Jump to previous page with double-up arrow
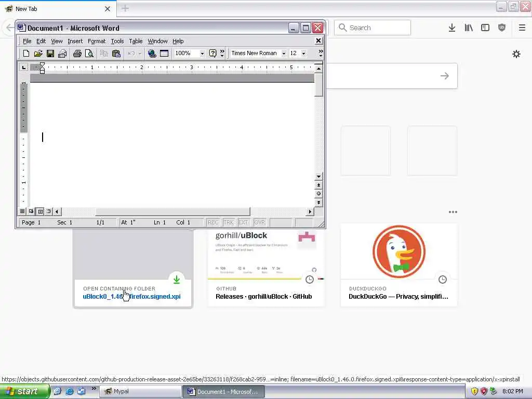 pos(318,185)
